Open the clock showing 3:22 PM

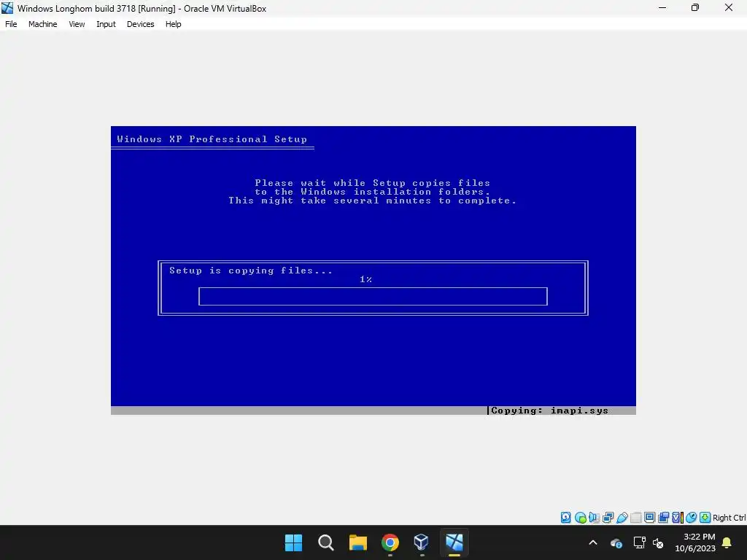point(695,542)
